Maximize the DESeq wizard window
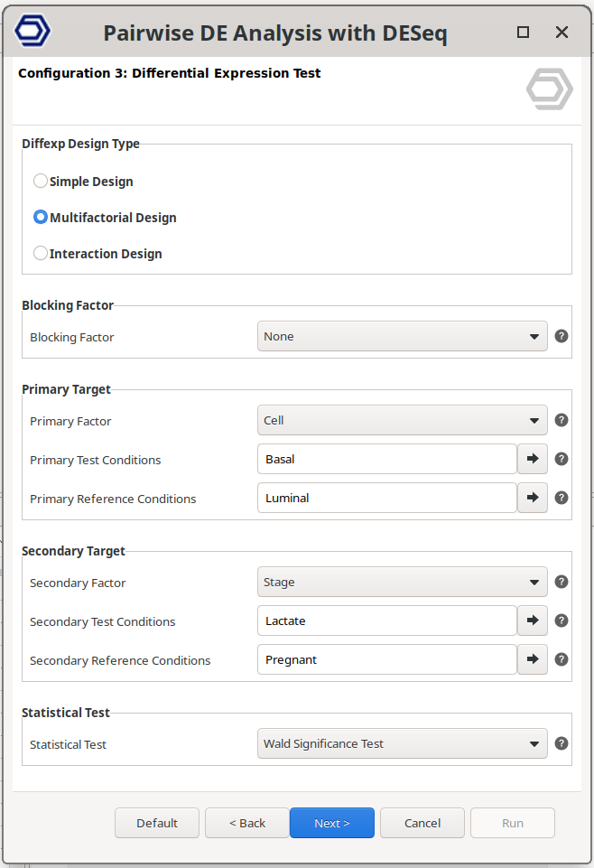 tap(523, 33)
